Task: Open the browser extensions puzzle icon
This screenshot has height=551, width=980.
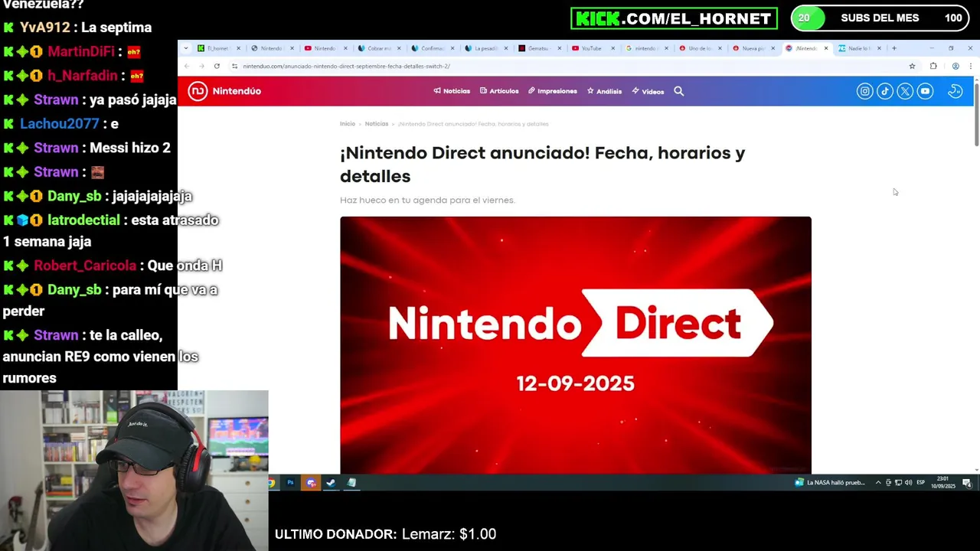Action: [x=933, y=67]
